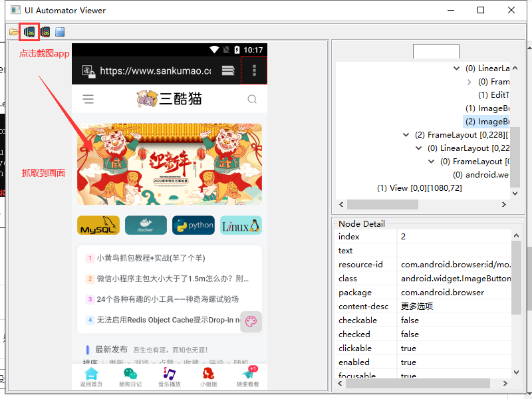Collapse the (2) FrameLayout tree node

[406, 135]
